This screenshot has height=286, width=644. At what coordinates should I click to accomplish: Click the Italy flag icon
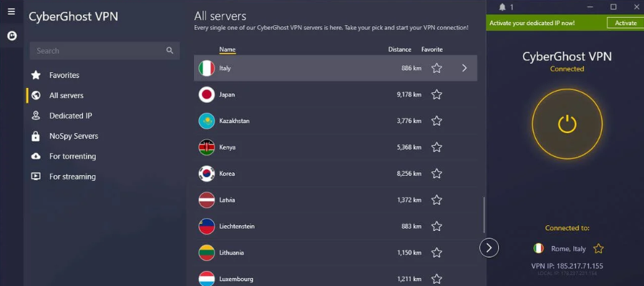click(x=207, y=68)
